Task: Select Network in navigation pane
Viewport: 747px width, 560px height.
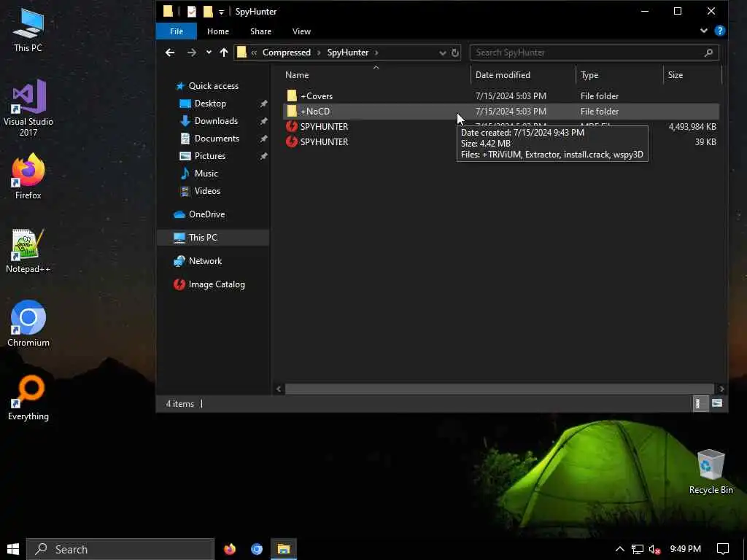Action: pyautogui.click(x=205, y=261)
